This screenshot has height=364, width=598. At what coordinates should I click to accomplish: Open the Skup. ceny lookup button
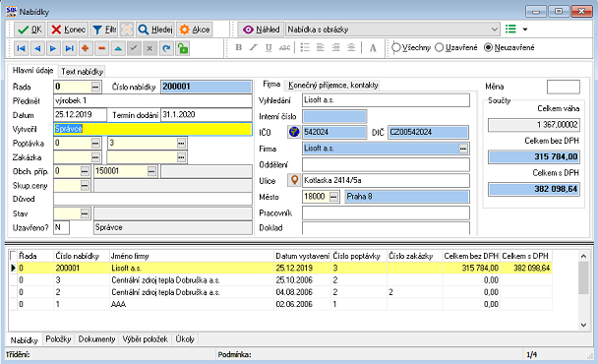[x=85, y=185]
